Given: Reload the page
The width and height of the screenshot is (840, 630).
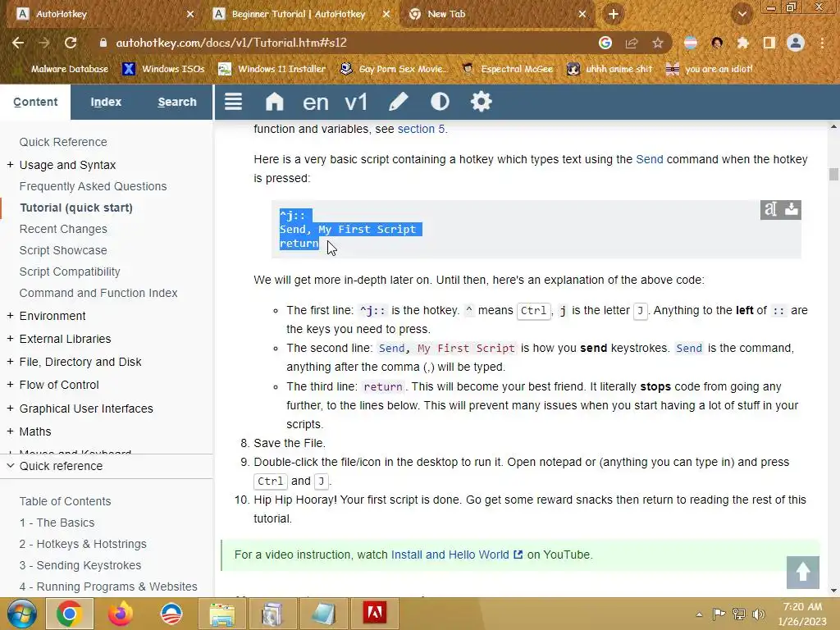Looking at the screenshot, I should [71, 43].
